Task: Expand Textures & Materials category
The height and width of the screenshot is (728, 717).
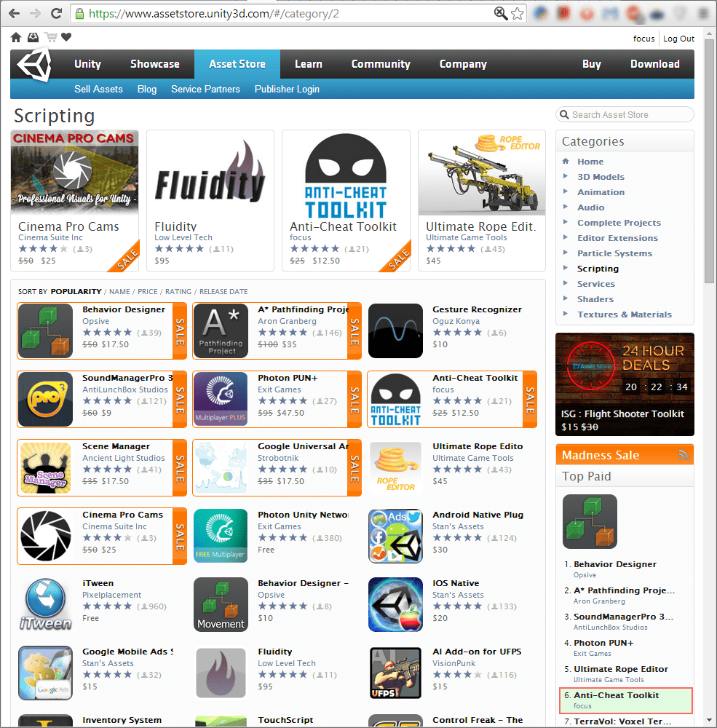Action: [x=624, y=314]
